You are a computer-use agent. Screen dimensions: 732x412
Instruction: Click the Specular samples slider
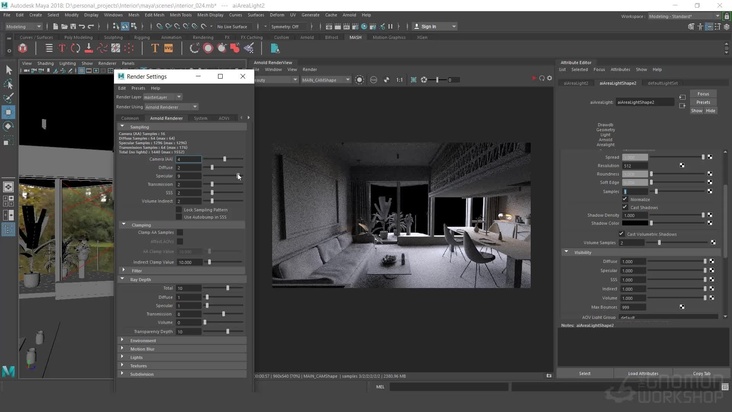click(223, 176)
